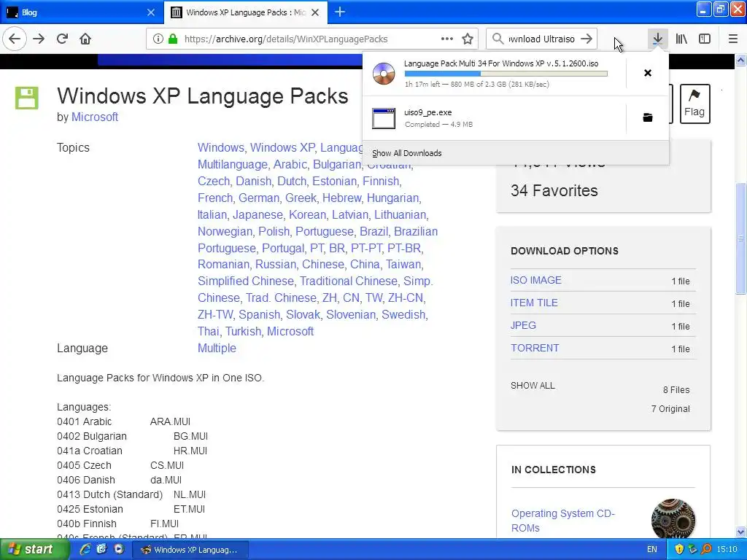
Task: Open containing folder for uiso9_pe.exe
Action: pos(648,117)
